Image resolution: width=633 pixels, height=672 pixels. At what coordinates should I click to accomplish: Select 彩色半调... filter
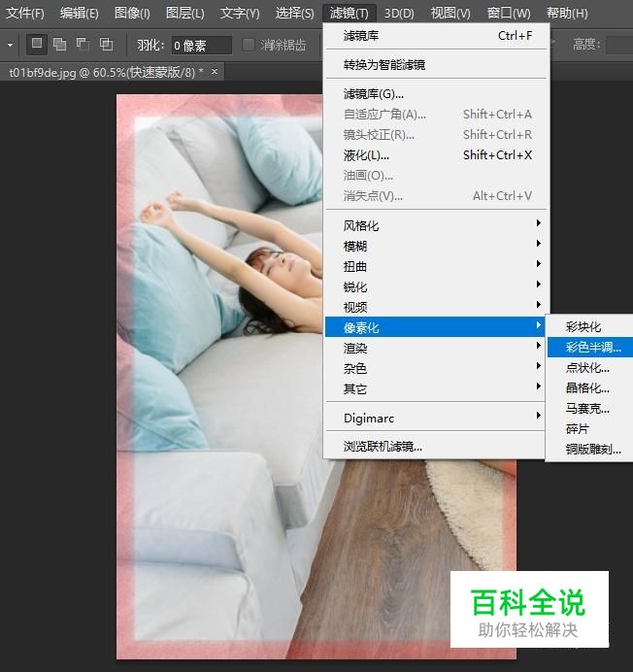590,347
